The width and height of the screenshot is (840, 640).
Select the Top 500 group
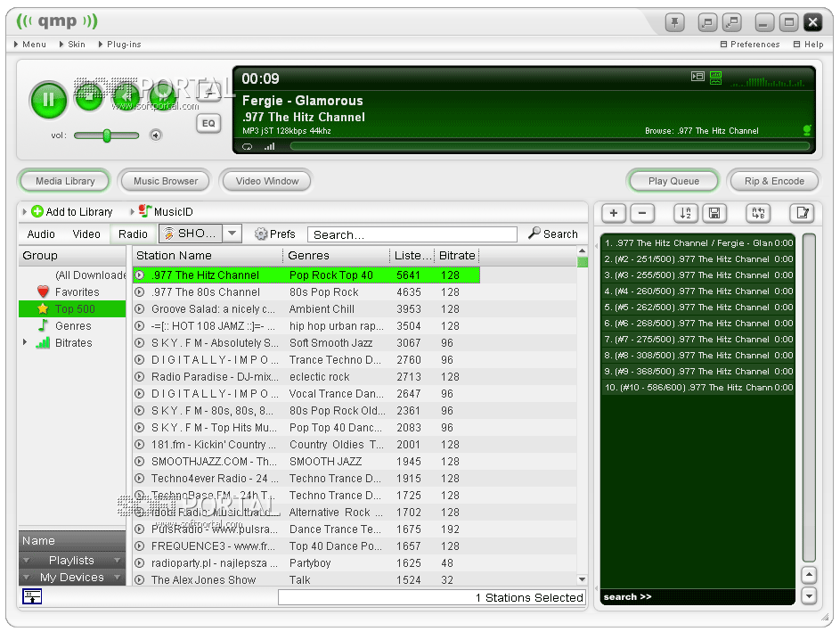[72, 308]
